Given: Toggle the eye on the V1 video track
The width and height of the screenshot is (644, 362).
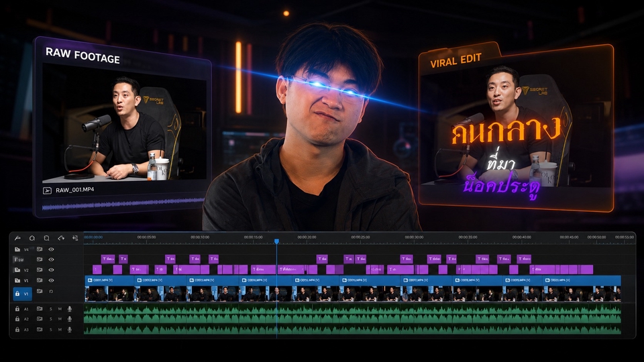Looking at the screenshot, I should [52, 280].
